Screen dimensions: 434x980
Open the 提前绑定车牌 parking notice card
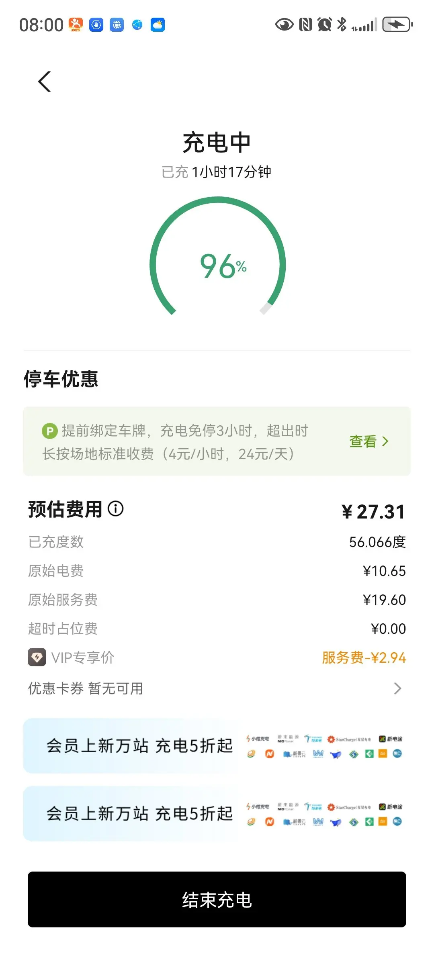click(x=217, y=441)
